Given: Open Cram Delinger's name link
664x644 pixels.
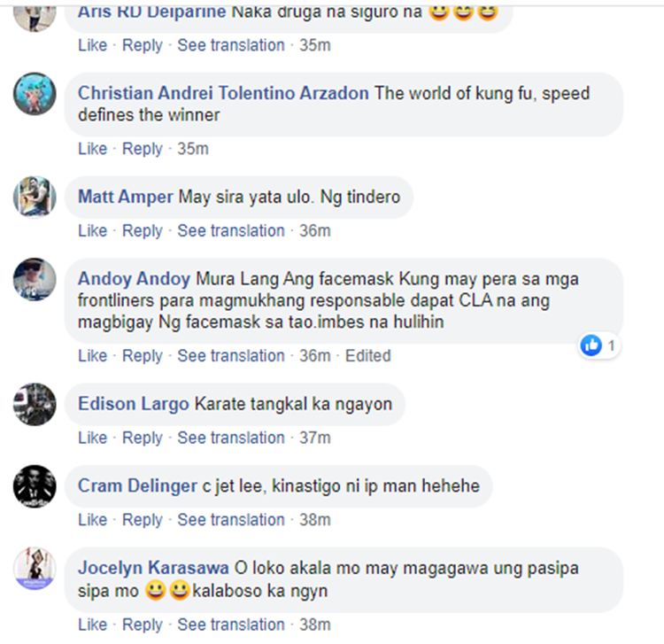Looking at the screenshot, I should pyautogui.click(x=137, y=486).
